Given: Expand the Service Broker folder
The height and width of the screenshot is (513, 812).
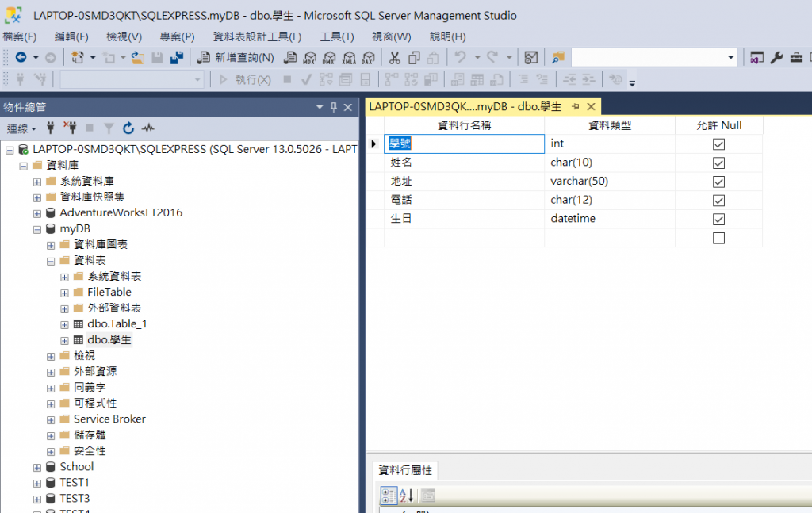Looking at the screenshot, I should point(51,419).
